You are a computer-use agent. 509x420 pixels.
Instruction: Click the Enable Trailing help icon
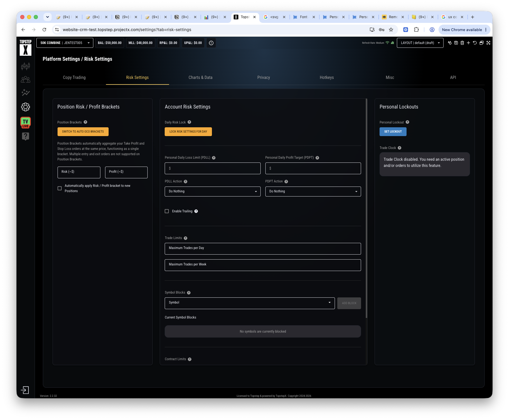(196, 211)
